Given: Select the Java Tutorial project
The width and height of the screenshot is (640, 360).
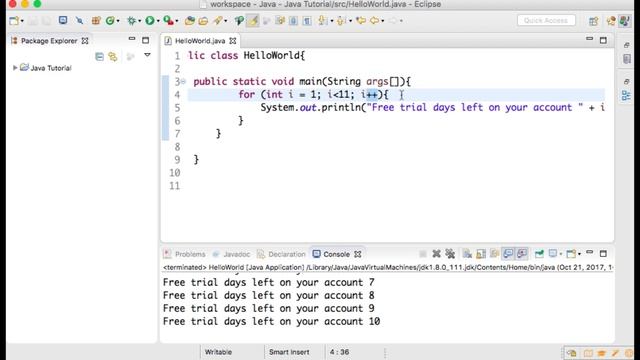Looking at the screenshot, I should click(51, 68).
